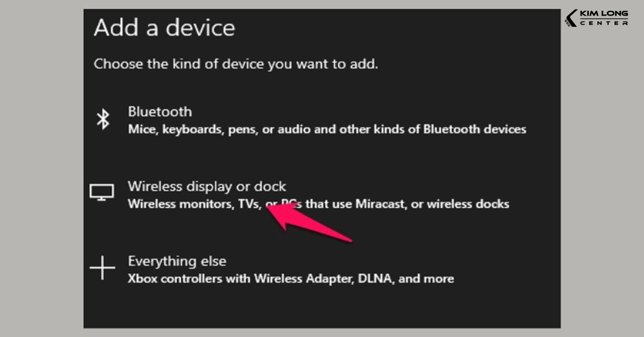Click the wireless display monitor icon
Viewport: 644px width, 337px height.
[102, 192]
